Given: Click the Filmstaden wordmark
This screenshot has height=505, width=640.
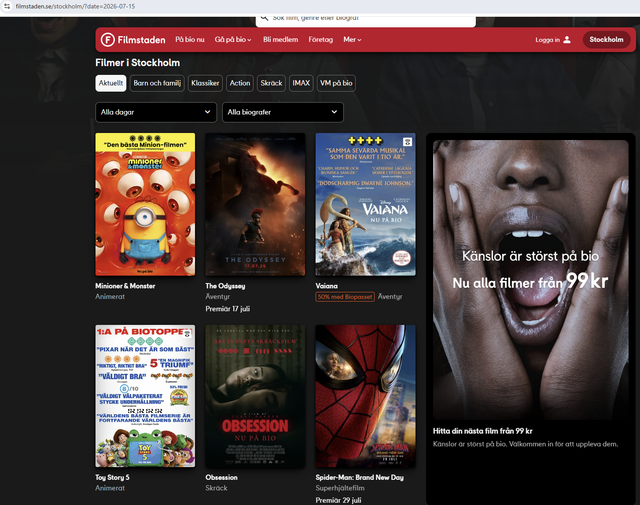Looking at the screenshot, I should point(142,40).
